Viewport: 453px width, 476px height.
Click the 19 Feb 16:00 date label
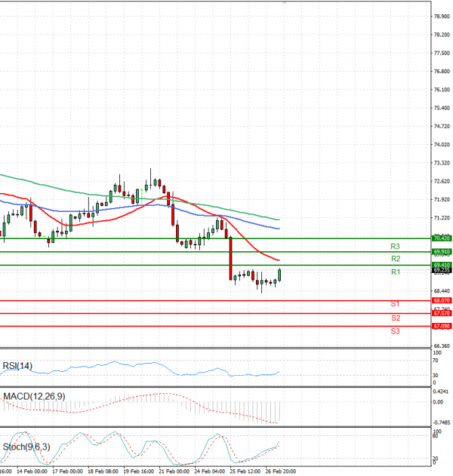pyautogui.click(x=139, y=471)
